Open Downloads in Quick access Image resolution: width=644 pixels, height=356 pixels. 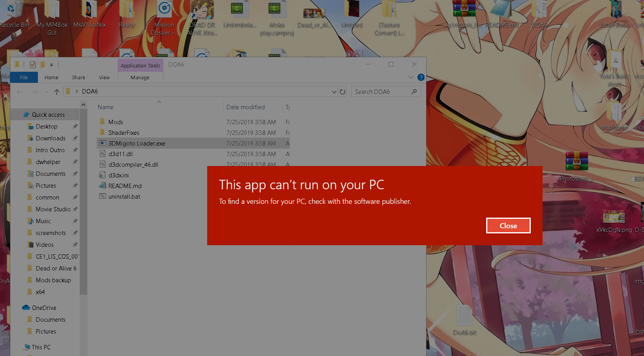click(x=51, y=138)
